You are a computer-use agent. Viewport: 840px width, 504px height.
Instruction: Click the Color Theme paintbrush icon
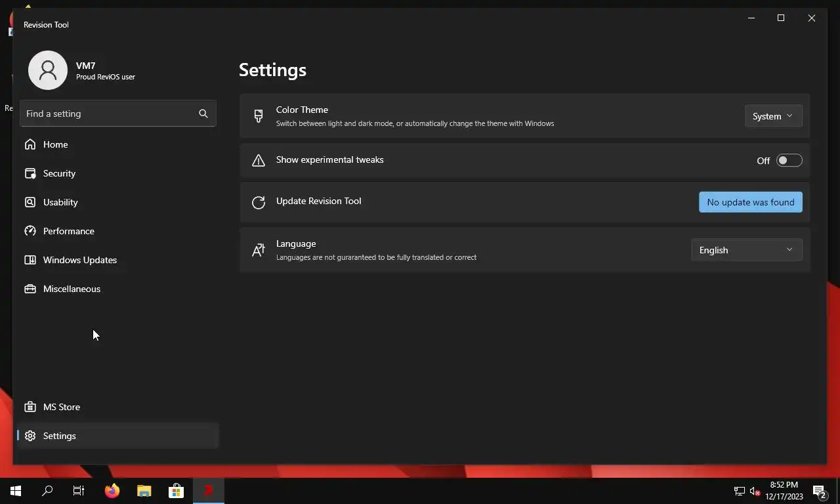coord(259,116)
